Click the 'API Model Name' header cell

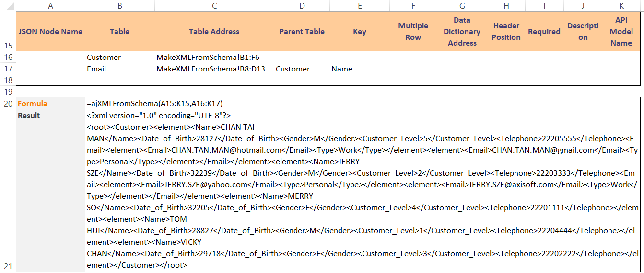coord(621,31)
